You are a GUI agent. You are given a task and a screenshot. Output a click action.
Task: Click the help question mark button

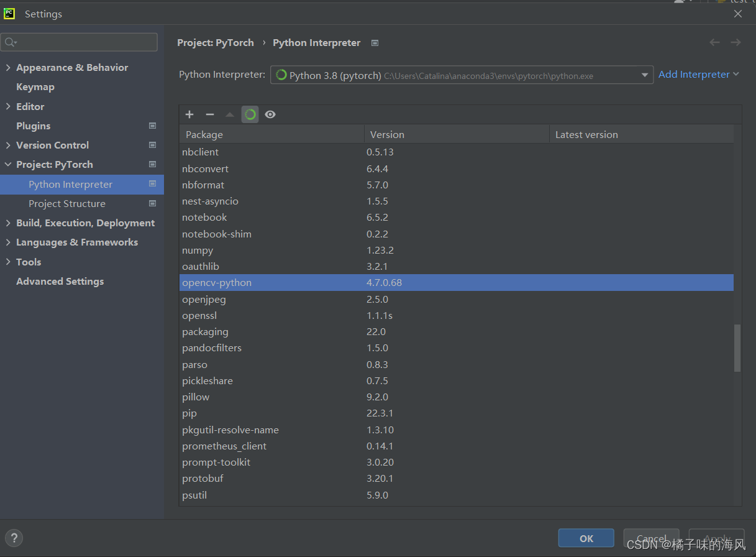[14, 538]
